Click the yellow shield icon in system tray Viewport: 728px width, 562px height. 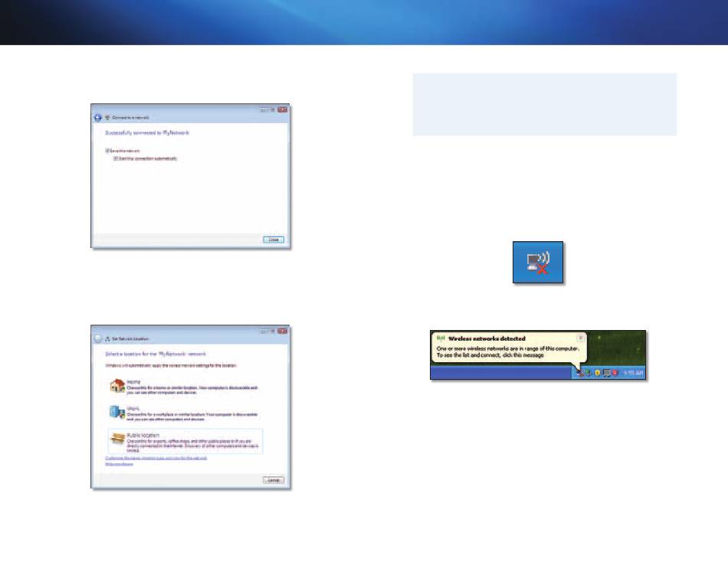point(596,373)
